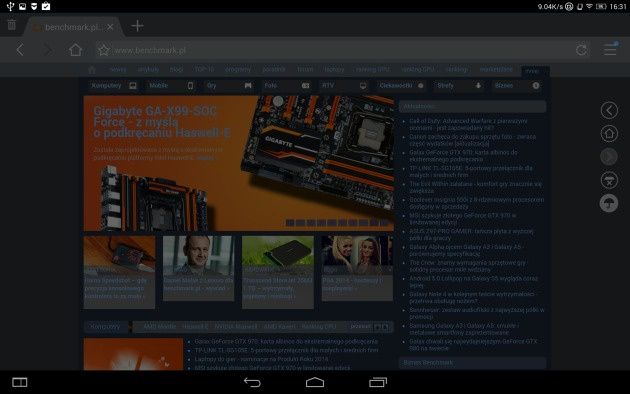630x394 pixels.
Task: Open the 'Komputery' category menu
Action: tap(114, 86)
